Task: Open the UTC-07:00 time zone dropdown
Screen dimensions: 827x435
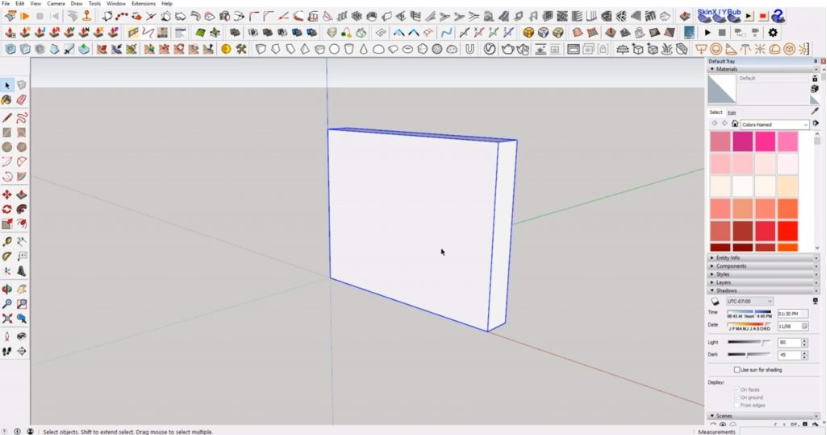Action: [x=749, y=301]
